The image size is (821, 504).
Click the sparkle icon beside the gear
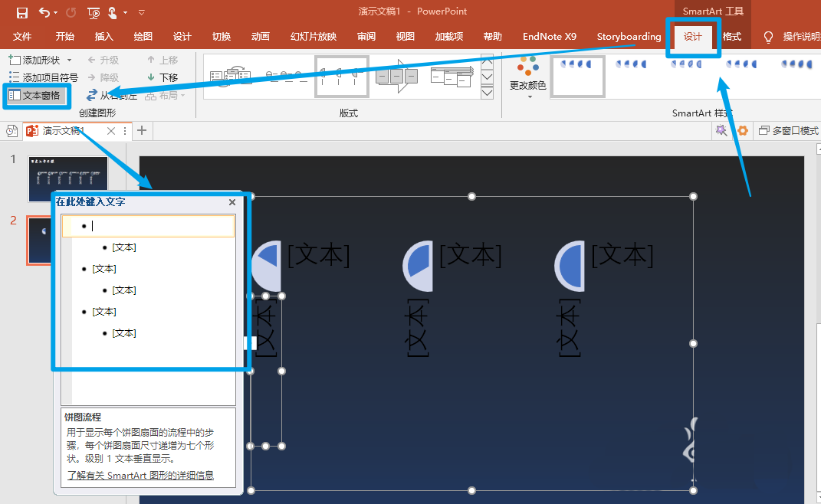[x=721, y=130]
